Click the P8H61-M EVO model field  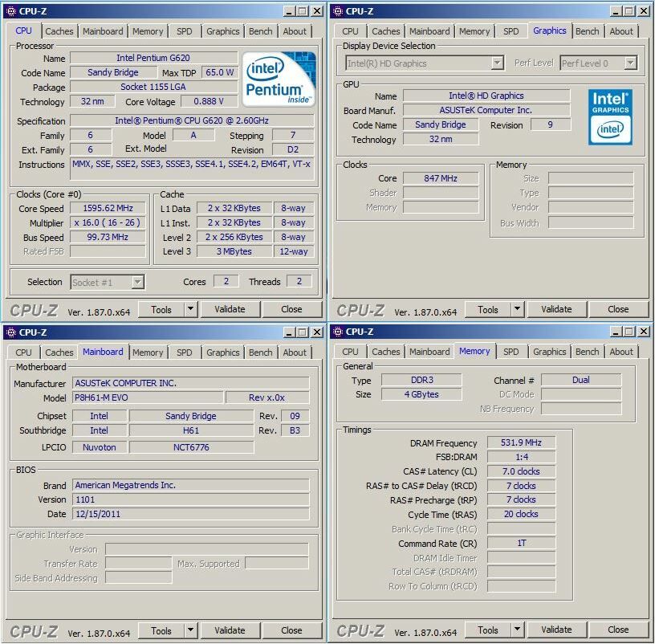tap(148, 397)
